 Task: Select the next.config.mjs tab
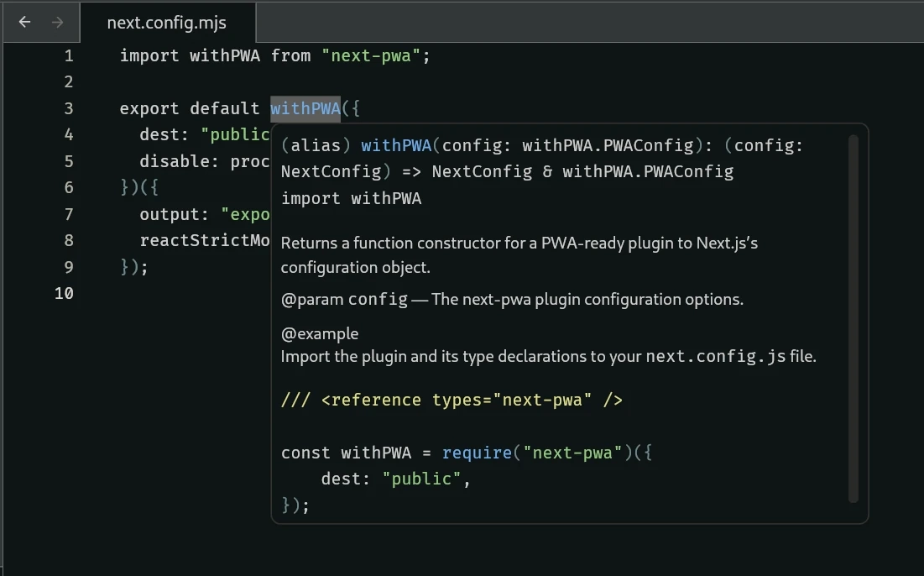point(166,23)
